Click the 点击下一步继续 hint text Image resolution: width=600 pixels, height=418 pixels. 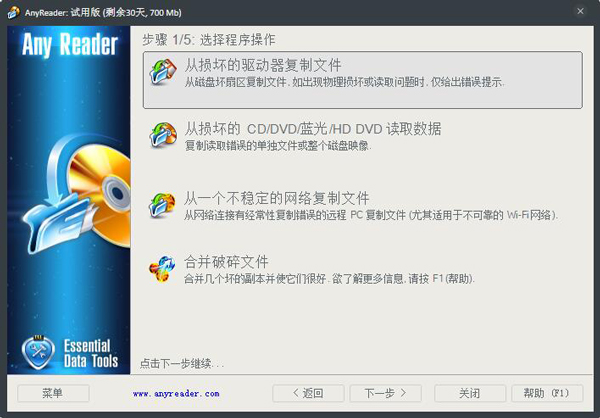(182, 364)
